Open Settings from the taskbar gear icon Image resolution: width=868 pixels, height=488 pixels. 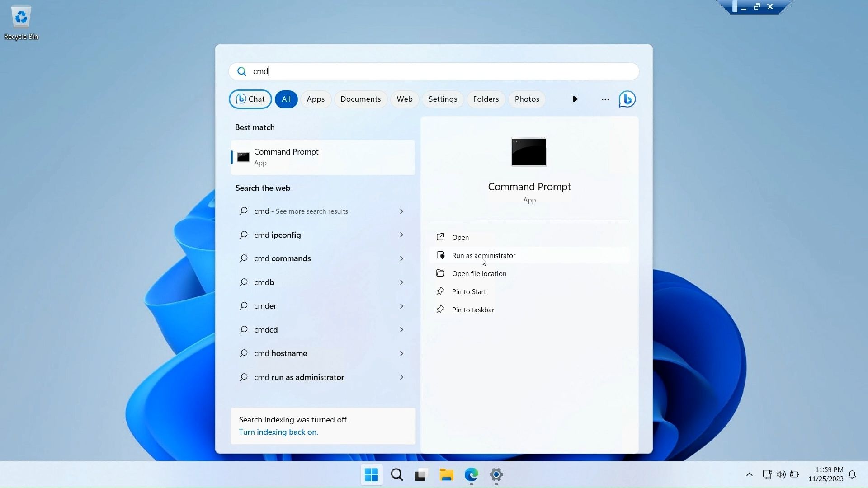click(496, 475)
